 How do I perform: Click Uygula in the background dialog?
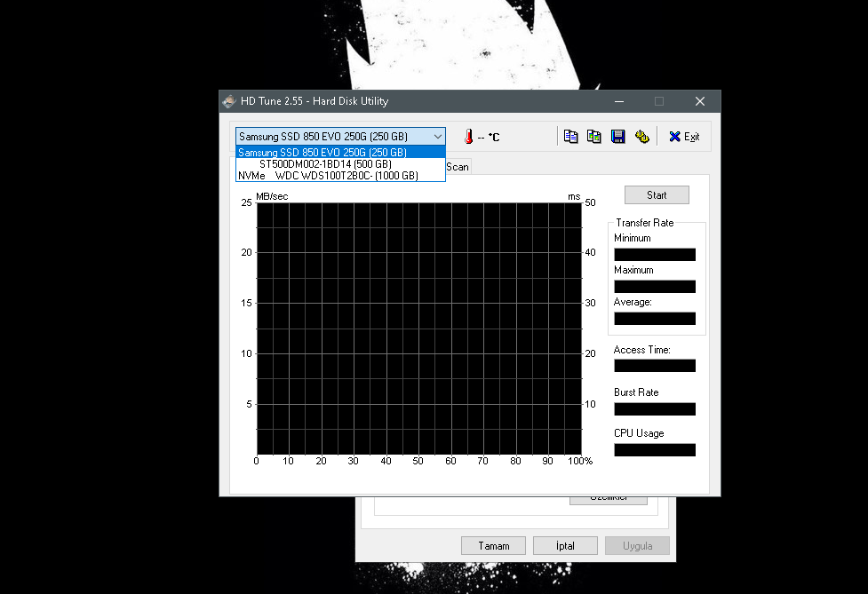637,545
